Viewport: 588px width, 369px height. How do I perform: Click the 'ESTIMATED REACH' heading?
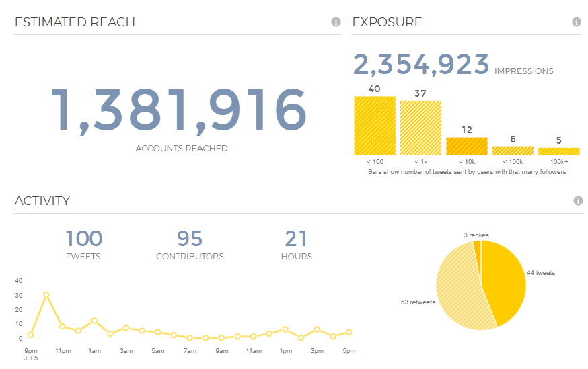(x=75, y=22)
